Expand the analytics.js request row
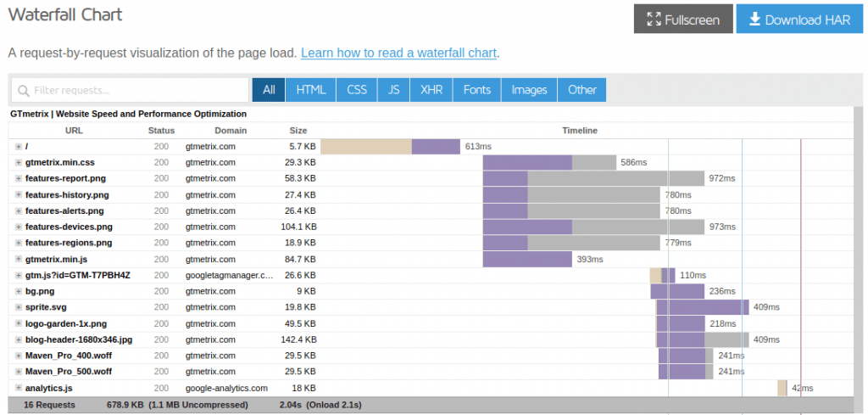 19,388
